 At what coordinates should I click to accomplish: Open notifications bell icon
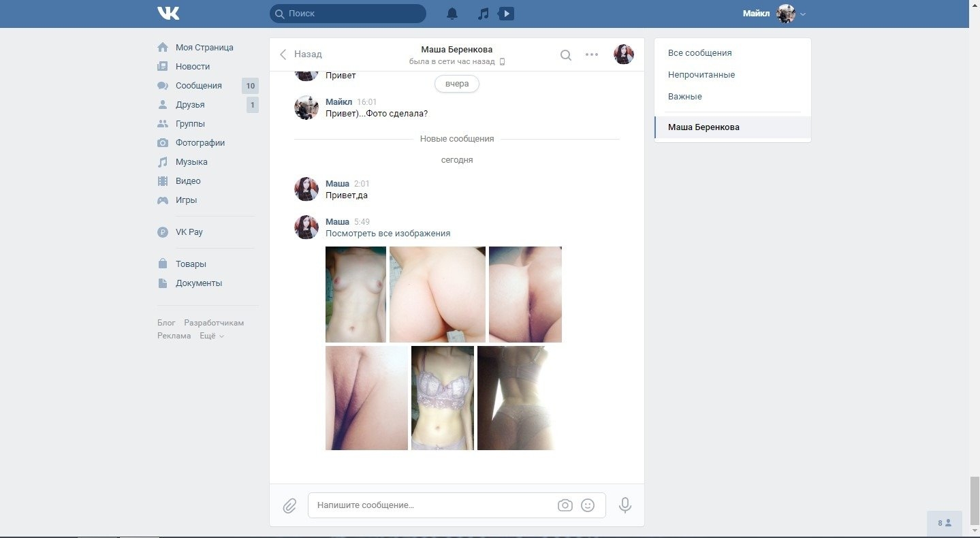tap(452, 14)
